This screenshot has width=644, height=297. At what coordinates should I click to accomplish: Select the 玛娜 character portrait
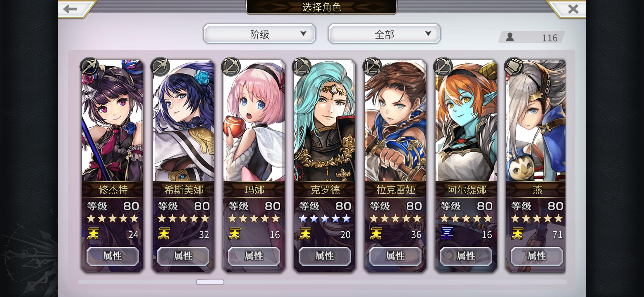pos(254,121)
